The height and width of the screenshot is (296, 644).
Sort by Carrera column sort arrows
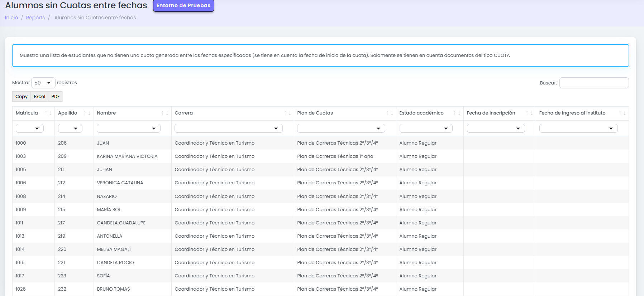tap(287, 113)
